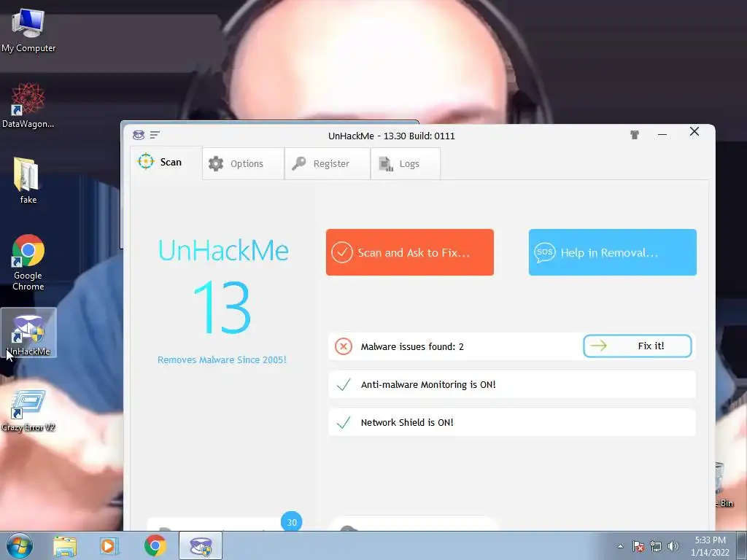The image size is (747, 560).
Task: Click the shirt skin icon in title bar
Action: [x=634, y=135]
